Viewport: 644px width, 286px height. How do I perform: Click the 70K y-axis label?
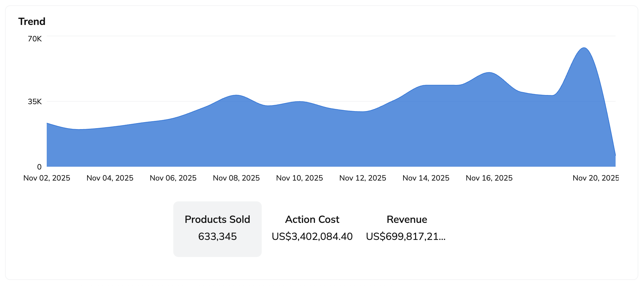(x=35, y=39)
